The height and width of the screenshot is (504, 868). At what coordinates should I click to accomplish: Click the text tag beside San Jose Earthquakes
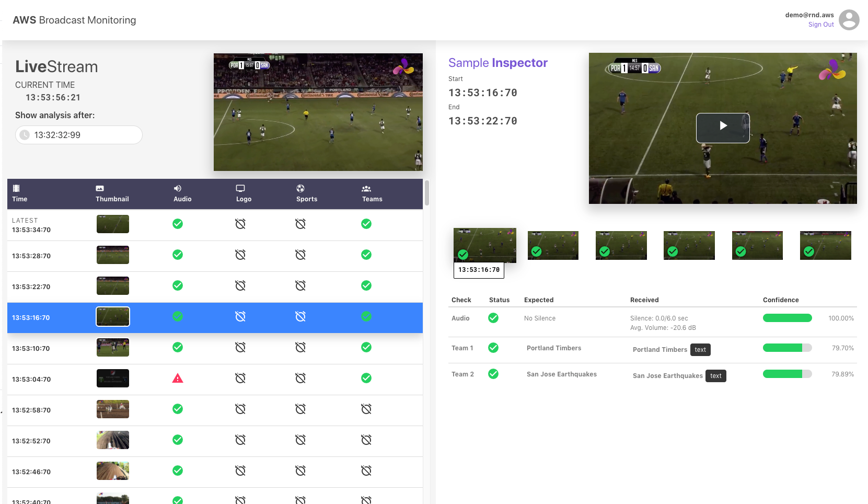pyautogui.click(x=716, y=376)
